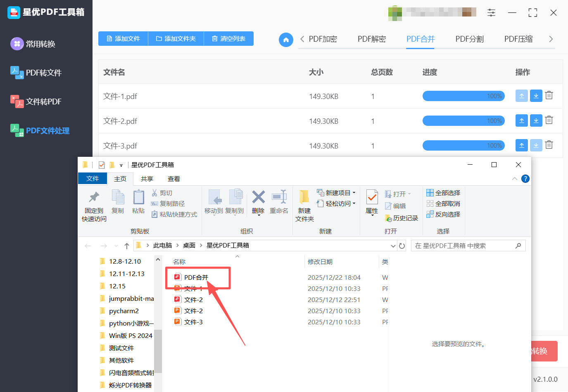Screen dimensions: 568x392
Task: Open the settings sliders icon near the avatar
Action: 491,13
